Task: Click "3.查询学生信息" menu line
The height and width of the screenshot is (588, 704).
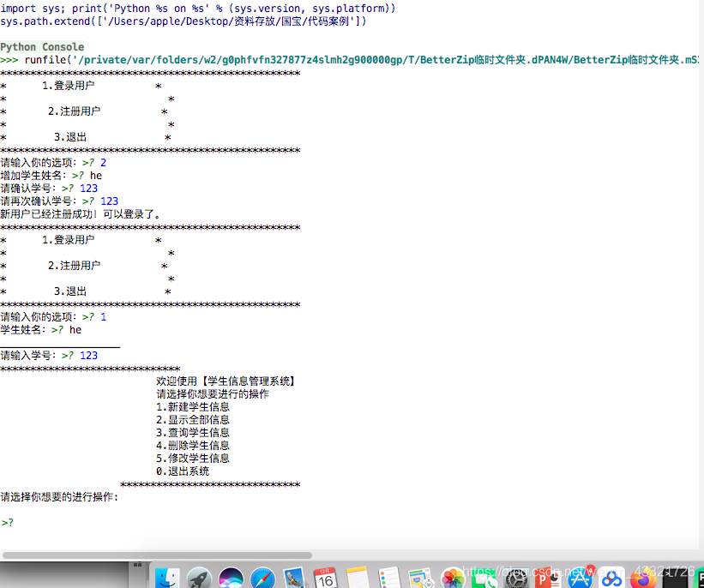Action: click(193, 433)
